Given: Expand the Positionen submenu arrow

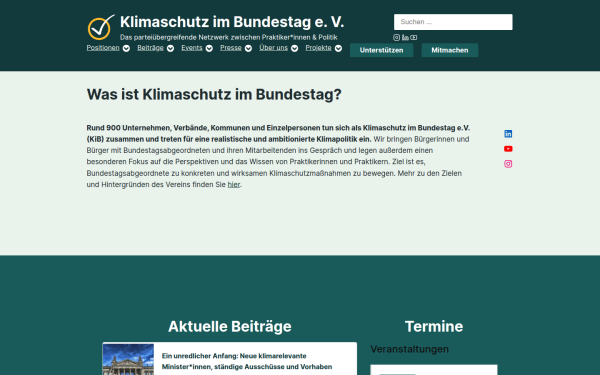Looking at the screenshot, I should 126,48.
